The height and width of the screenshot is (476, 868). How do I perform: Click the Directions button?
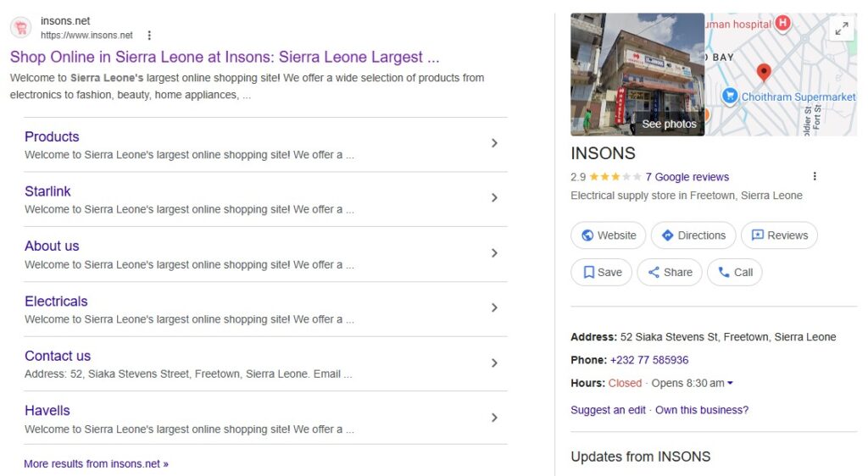pos(693,235)
